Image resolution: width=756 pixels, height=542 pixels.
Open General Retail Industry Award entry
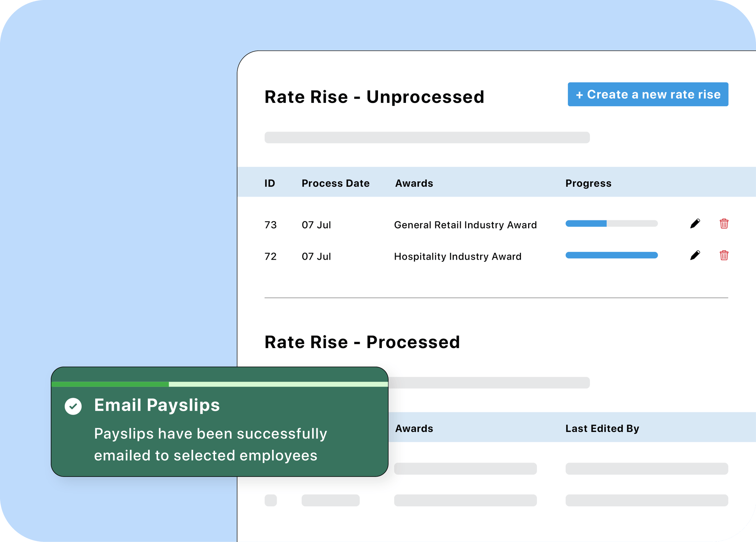(465, 225)
